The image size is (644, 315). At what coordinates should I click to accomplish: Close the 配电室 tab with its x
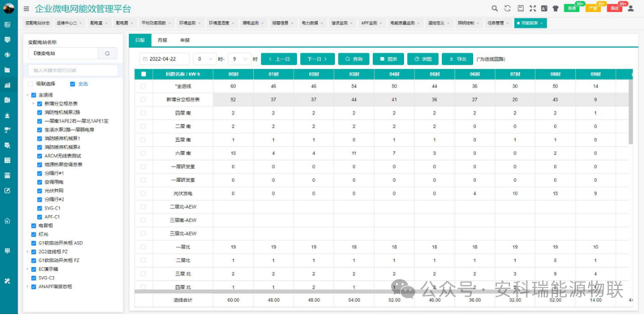coord(107,24)
